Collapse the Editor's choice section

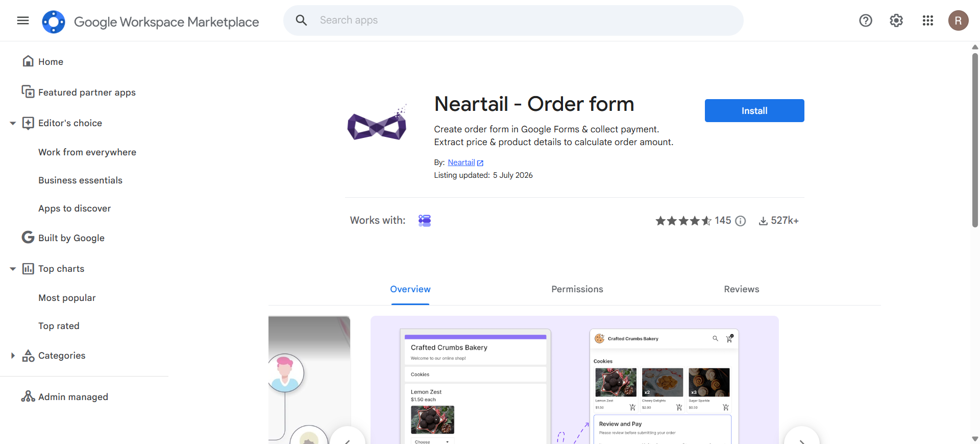pos(13,123)
